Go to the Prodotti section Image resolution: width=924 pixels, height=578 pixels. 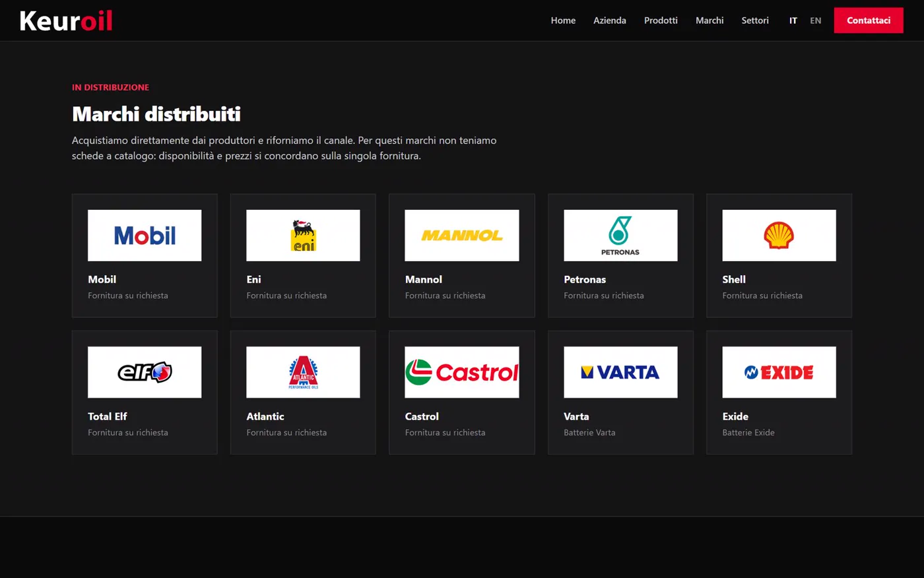tap(661, 20)
